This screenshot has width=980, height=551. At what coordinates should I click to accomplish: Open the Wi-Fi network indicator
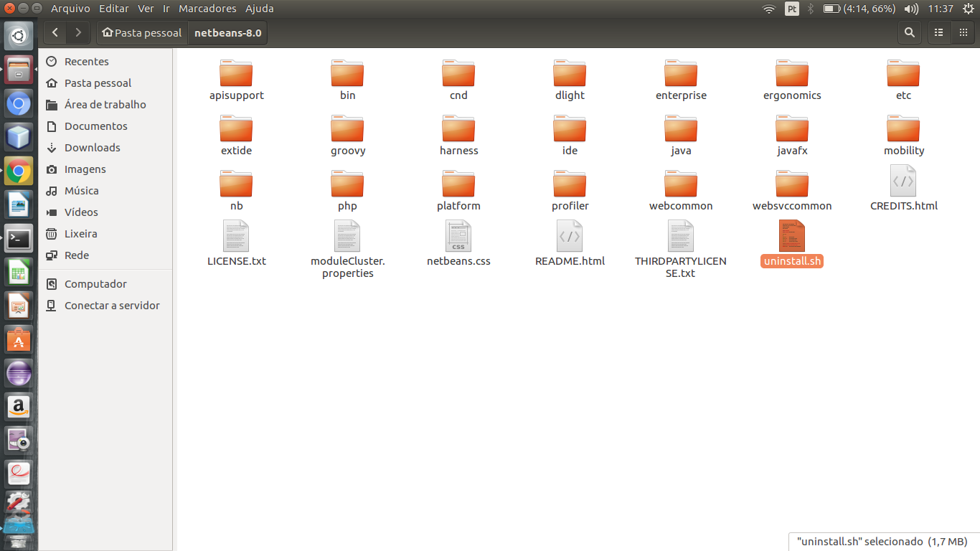(769, 9)
